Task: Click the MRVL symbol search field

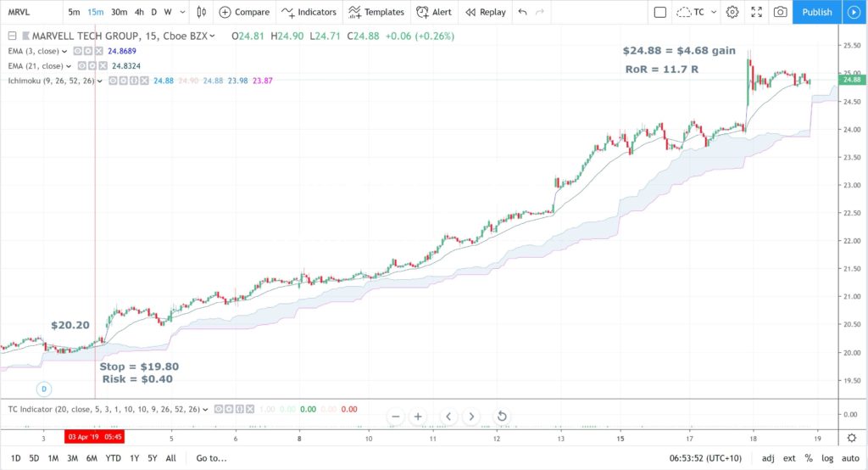Action: [x=31, y=12]
